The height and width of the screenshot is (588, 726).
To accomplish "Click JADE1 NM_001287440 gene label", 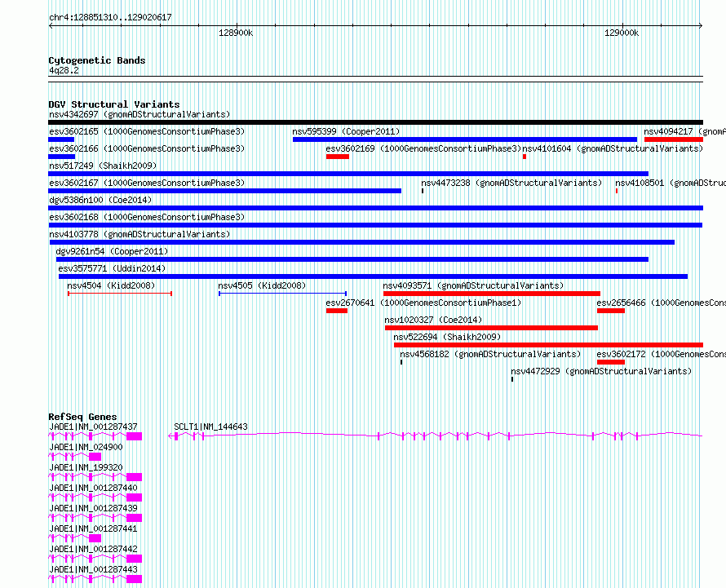I will 93,488.
